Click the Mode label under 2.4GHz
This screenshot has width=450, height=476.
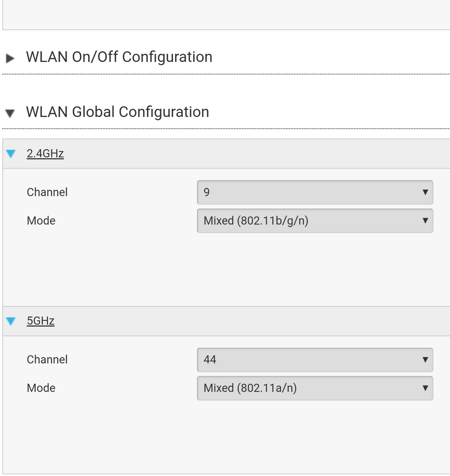[41, 221]
